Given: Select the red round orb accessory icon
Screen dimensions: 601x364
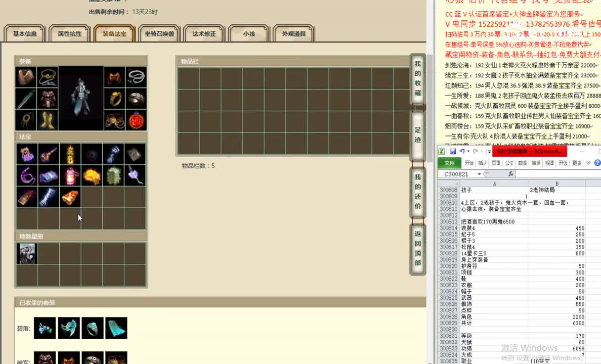Looking at the screenshot, I should click(136, 120).
